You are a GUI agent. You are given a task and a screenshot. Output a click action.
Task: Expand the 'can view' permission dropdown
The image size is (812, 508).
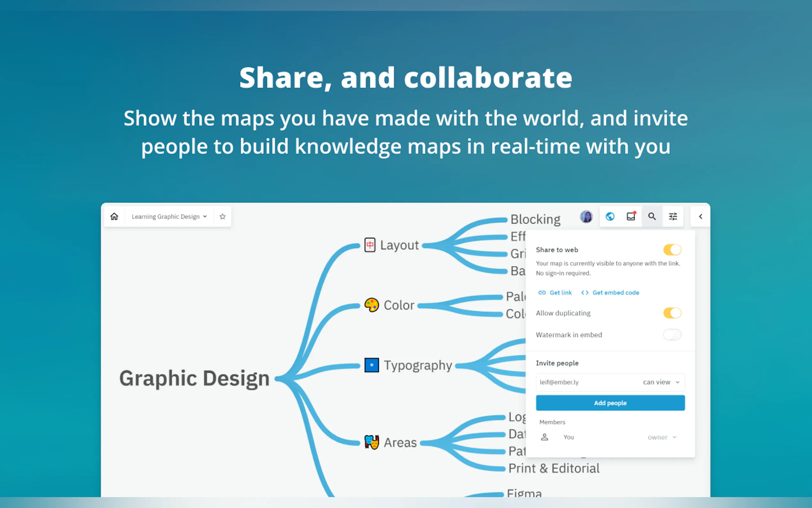coord(661,382)
